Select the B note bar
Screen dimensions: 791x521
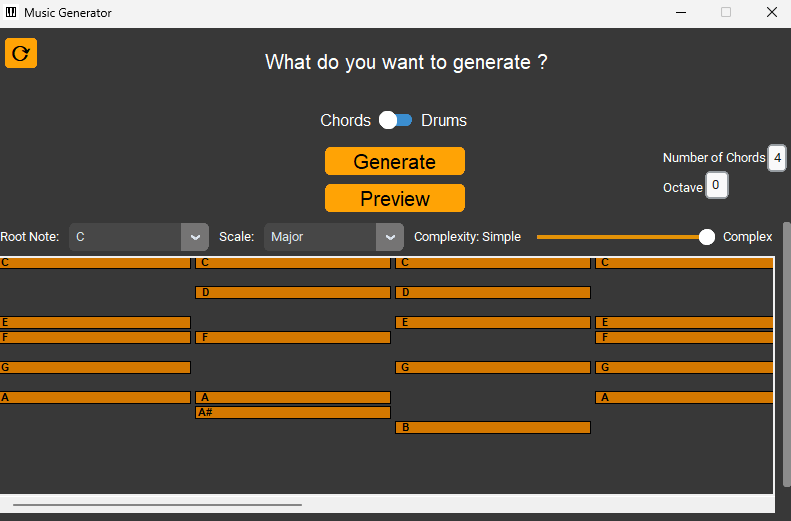(493, 428)
